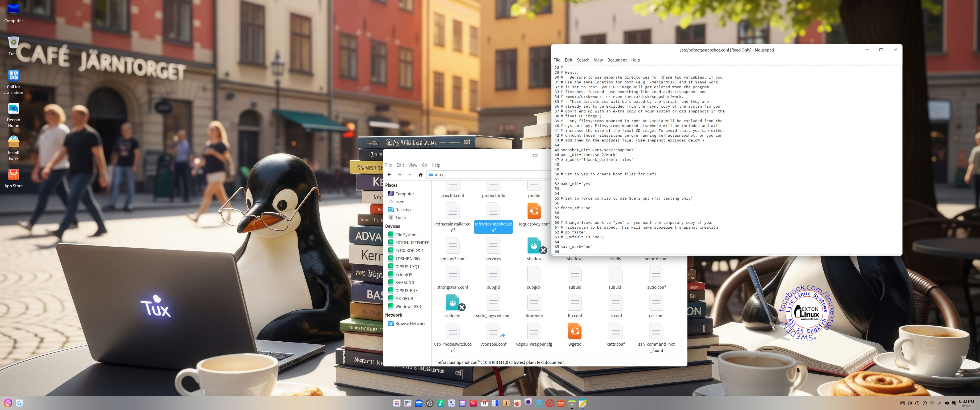Select sensors3.conf file

click(x=452, y=249)
